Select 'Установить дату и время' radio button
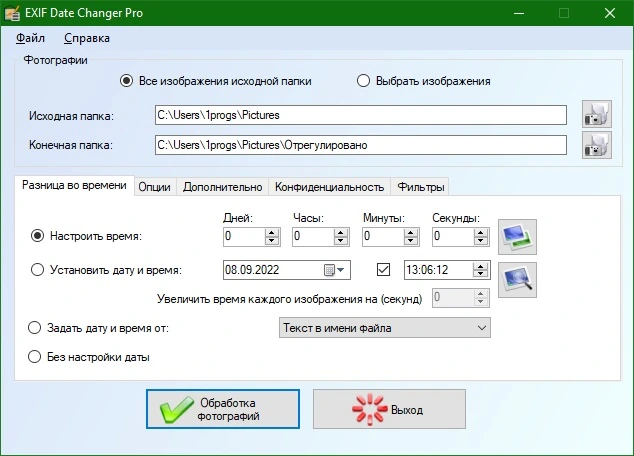The width and height of the screenshot is (634, 456). (x=37, y=270)
